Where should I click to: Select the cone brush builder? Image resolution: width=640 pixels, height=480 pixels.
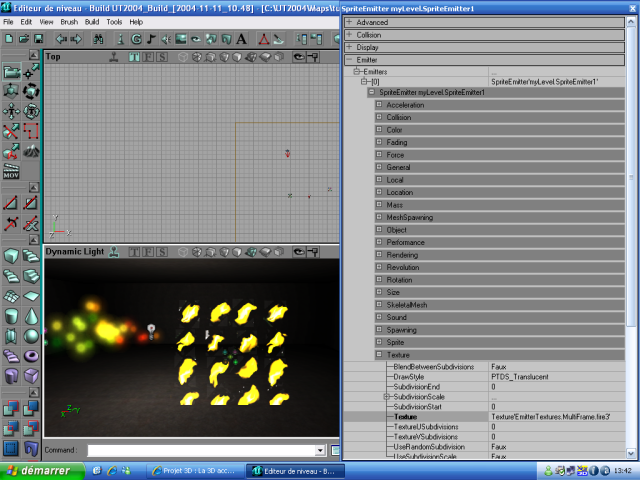tap(32, 316)
